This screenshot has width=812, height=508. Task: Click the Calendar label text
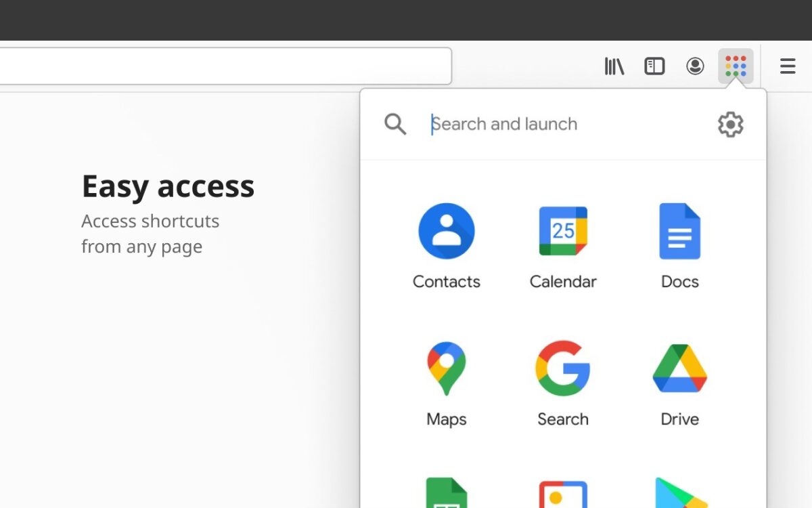point(563,282)
